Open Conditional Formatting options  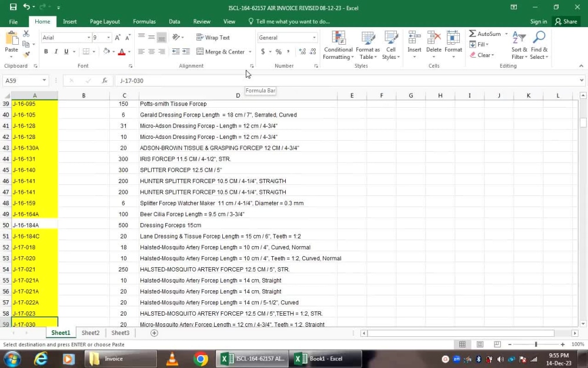(x=338, y=44)
